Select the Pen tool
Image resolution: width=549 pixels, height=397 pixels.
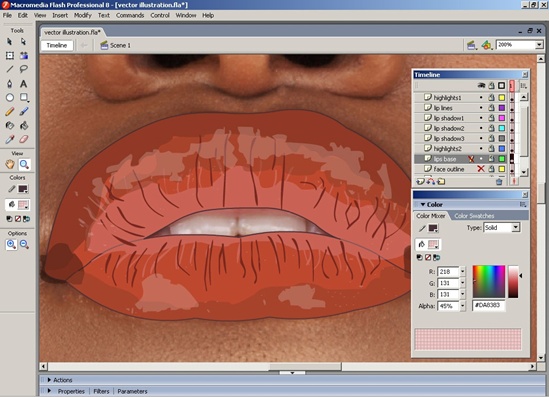[x=9, y=84]
